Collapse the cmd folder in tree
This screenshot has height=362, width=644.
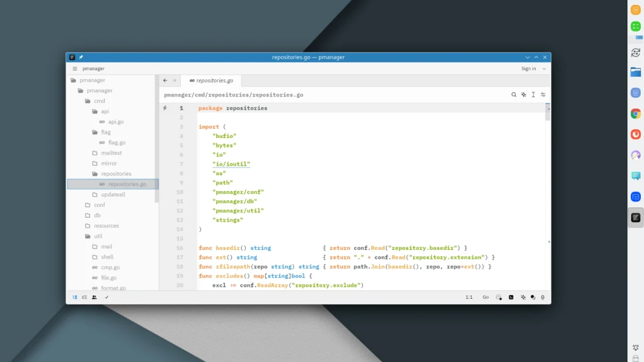point(99,101)
